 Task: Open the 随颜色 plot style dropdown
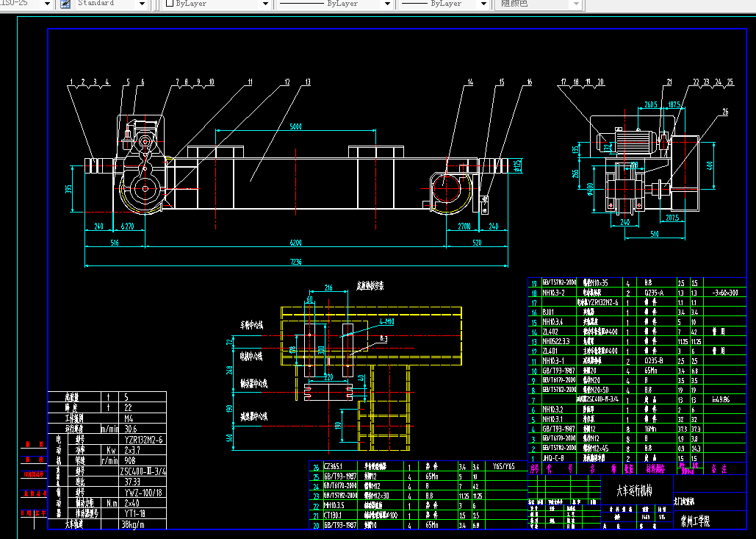pos(576,4)
